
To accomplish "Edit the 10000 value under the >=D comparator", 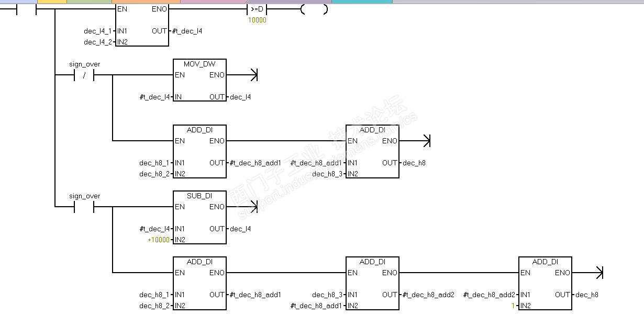I will click(x=257, y=20).
